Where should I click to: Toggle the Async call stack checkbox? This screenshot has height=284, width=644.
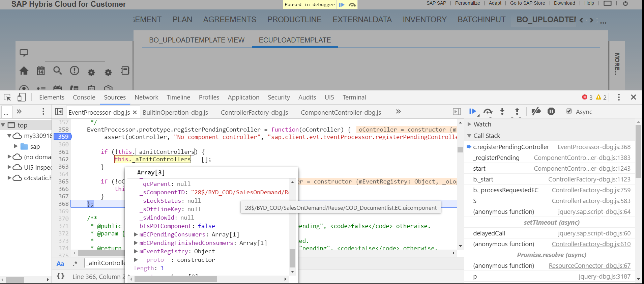(x=569, y=111)
